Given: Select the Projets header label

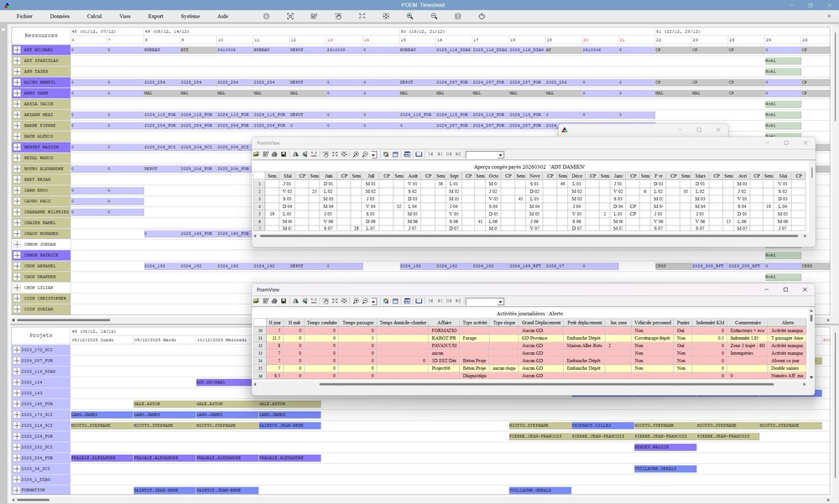Looking at the screenshot, I should [x=40, y=335].
